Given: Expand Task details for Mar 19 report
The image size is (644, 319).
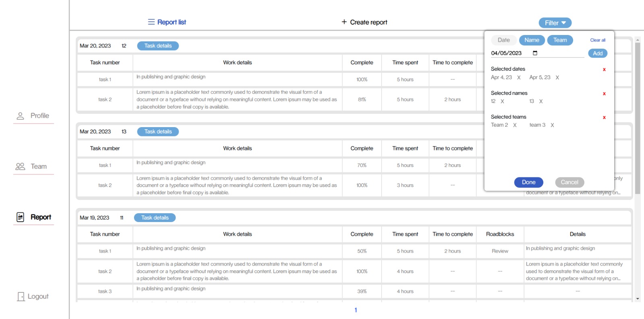Looking at the screenshot, I should click(x=155, y=218).
